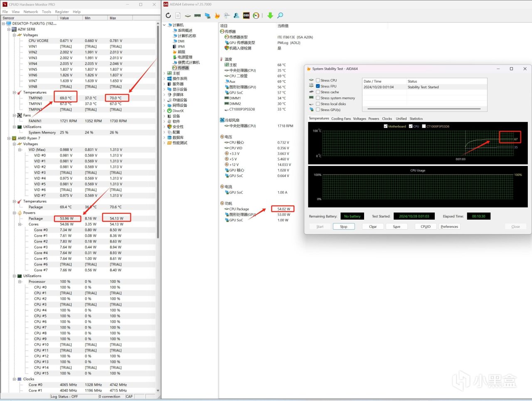Click the memory stick benchmark toolbar icon
The image size is (532, 401).
click(x=197, y=15)
